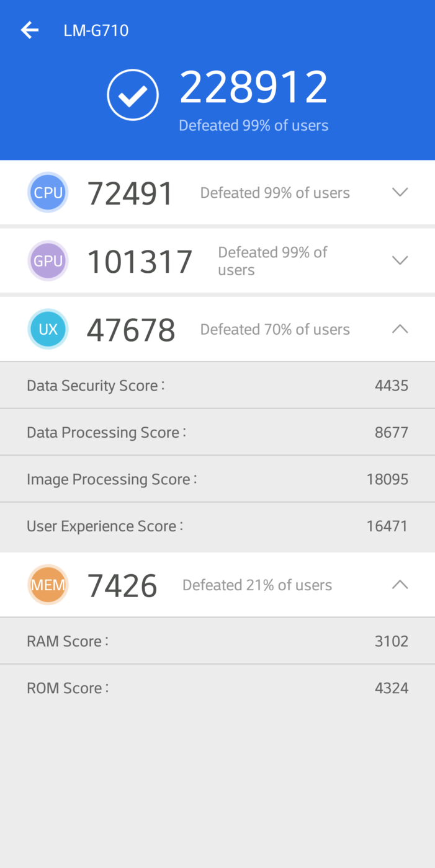Select the Image Processing Score row
This screenshot has height=868, width=435.
click(x=217, y=479)
